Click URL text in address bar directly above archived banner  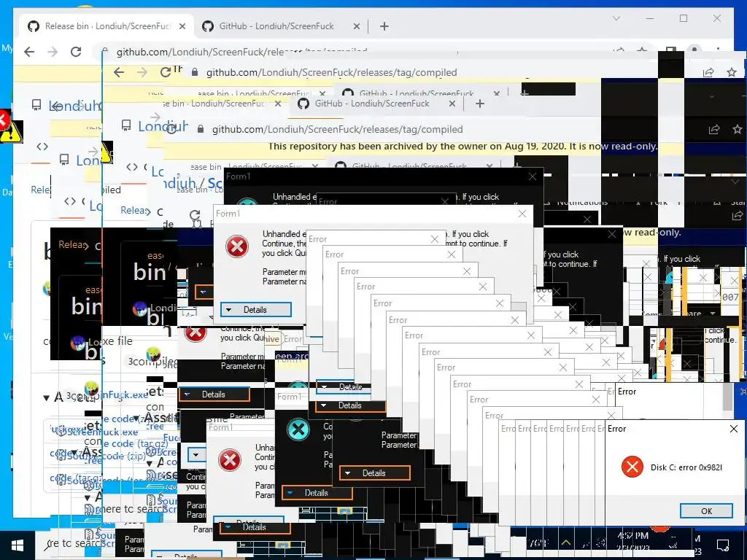(337, 129)
